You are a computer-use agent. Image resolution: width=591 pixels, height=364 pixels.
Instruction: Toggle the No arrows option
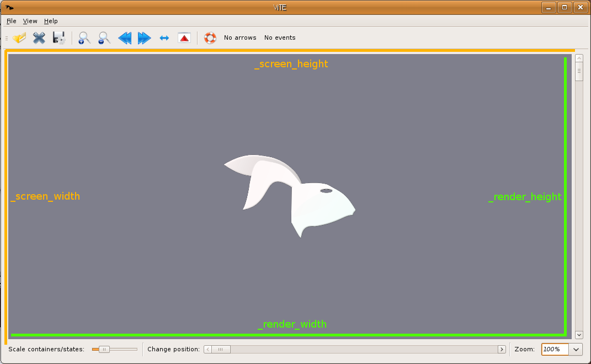pyautogui.click(x=240, y=38)
